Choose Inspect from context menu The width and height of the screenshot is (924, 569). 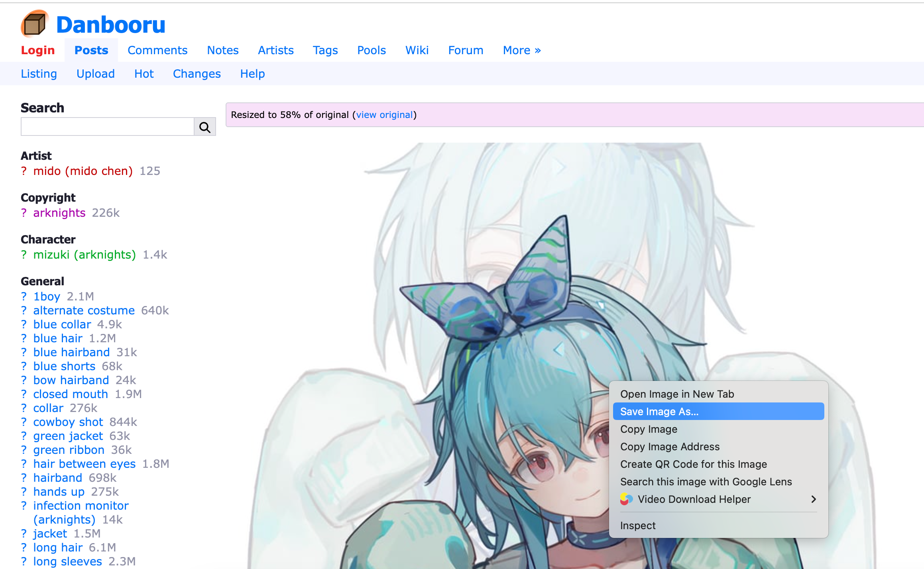718,526
